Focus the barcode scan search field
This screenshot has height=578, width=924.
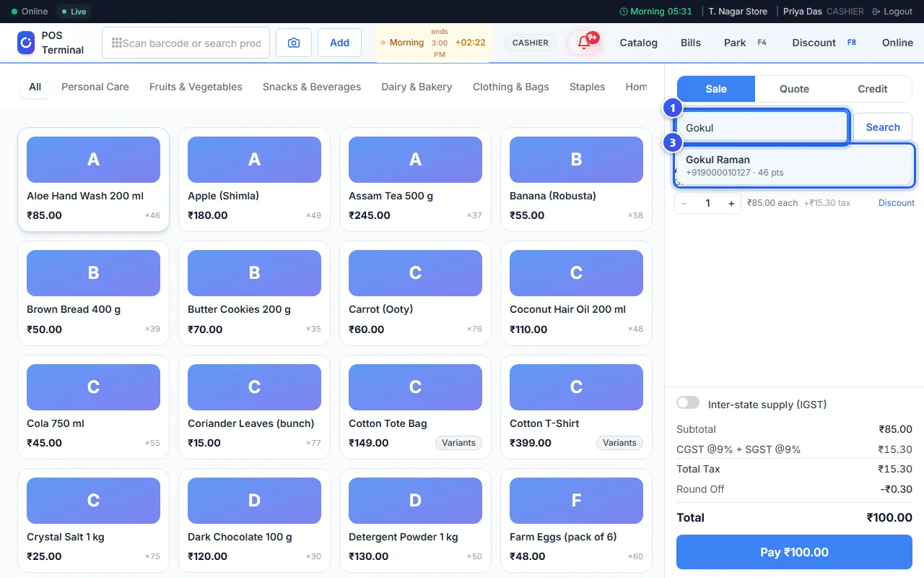pos(186,43)
